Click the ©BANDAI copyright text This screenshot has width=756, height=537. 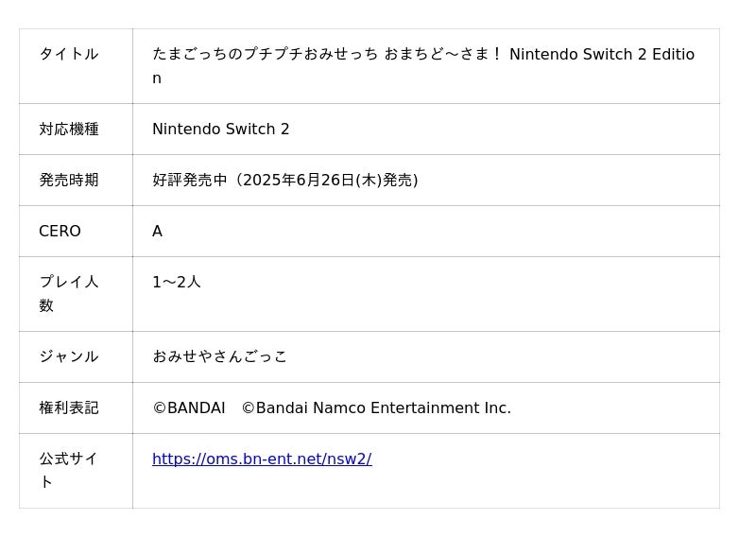click(189, 408)
